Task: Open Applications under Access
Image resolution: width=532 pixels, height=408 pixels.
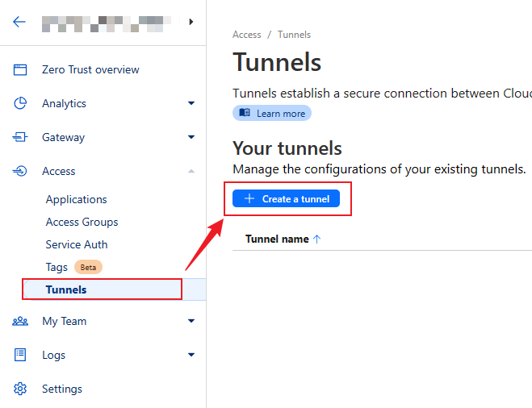Action: pyautogui.click(x=76, y=200)
